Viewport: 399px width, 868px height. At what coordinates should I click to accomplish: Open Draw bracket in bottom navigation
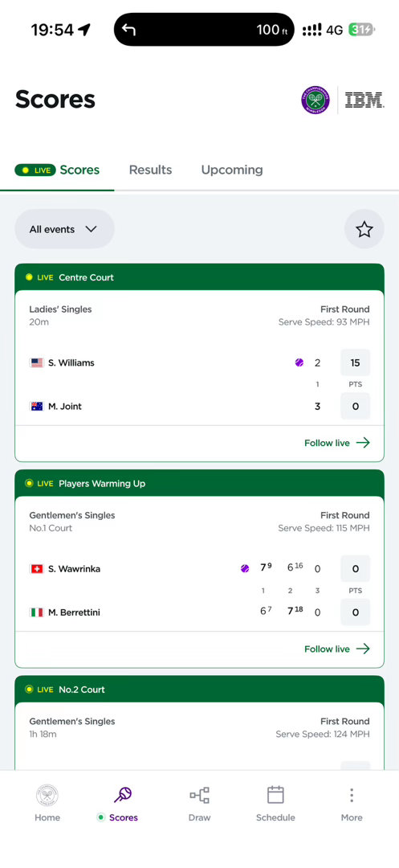click(199, 803)
